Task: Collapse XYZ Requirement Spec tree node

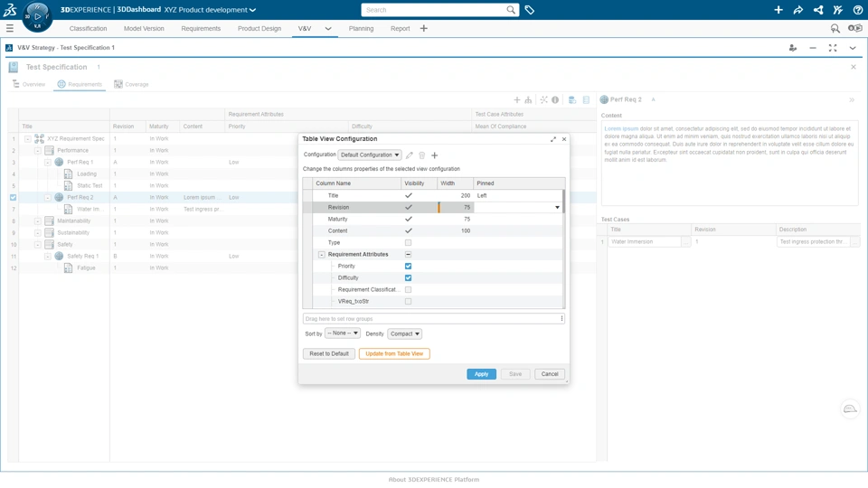Action: coord(27,139)
